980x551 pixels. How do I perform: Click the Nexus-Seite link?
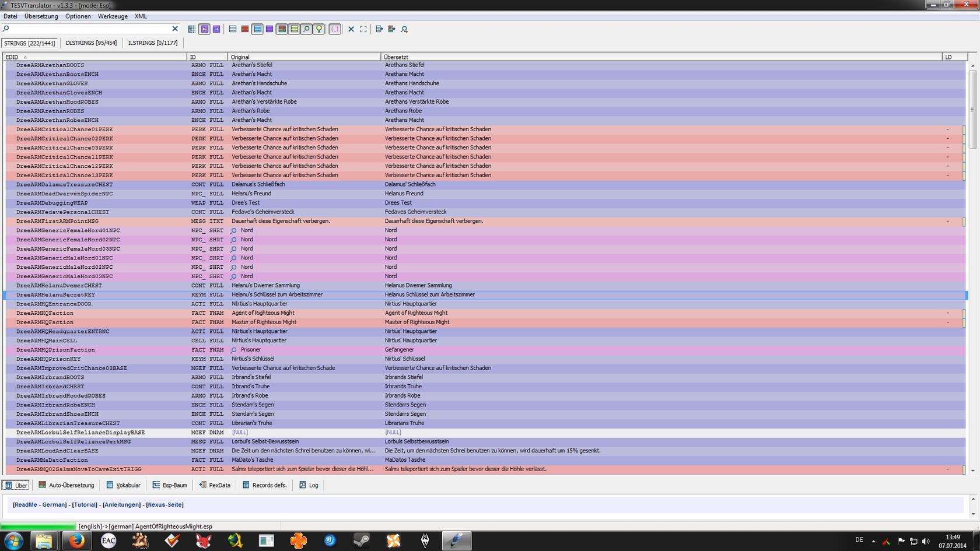point(164,505)
